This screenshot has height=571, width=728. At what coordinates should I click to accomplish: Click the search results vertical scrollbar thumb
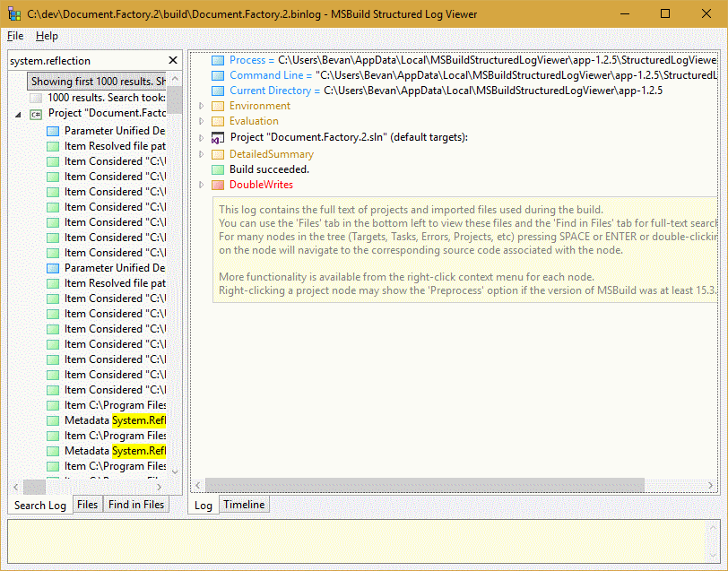[175, 99]
